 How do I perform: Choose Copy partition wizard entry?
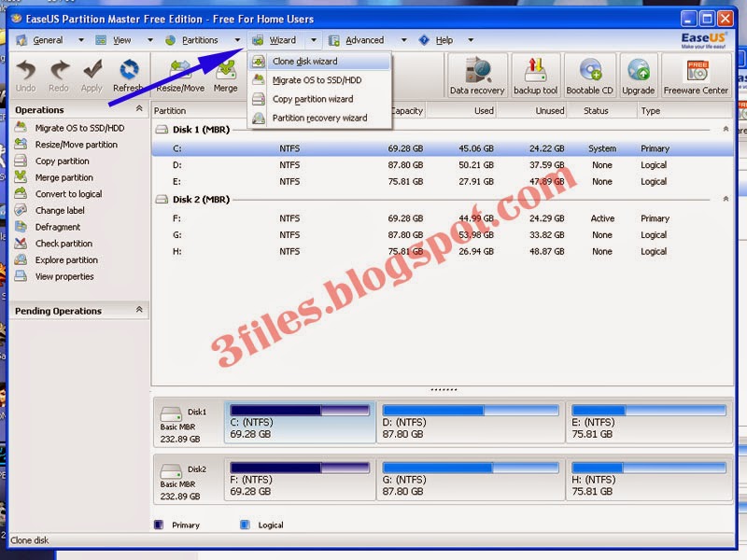point(319,99)
